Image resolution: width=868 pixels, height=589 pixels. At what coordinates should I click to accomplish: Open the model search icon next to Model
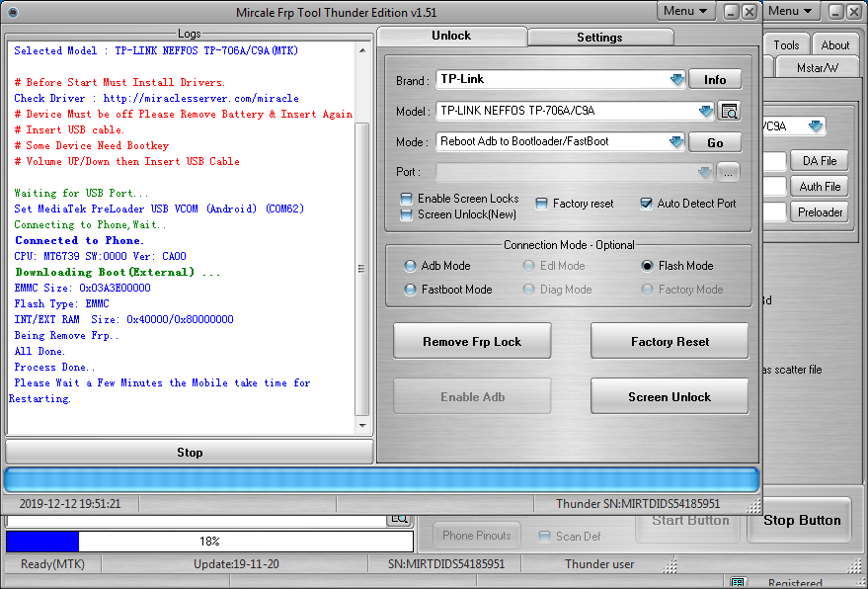729,112
